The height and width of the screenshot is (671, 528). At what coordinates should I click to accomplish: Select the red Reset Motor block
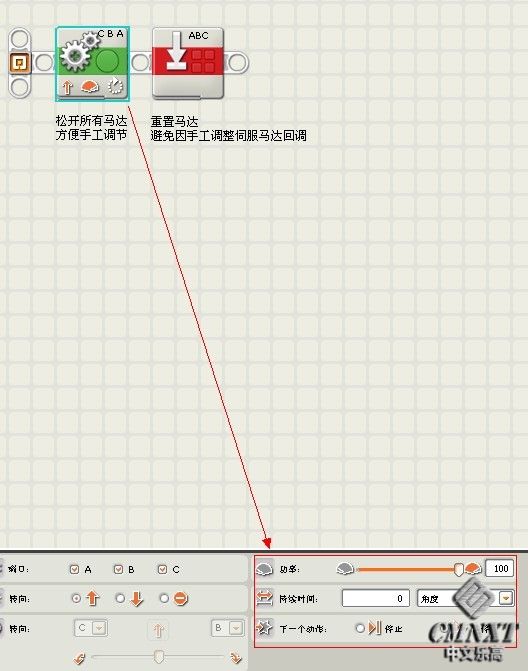pos(188,63)
